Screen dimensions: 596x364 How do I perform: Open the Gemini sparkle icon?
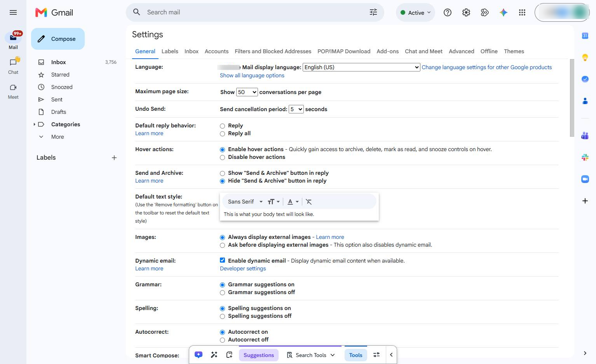click(x=504, y=12)
